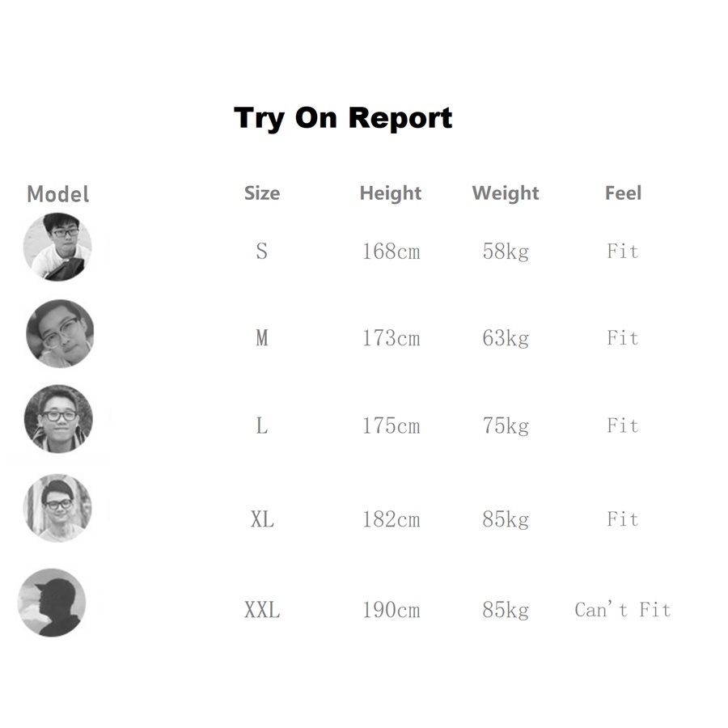The image size is (728, 728).
Task: Click the S size model avatar photo
Action: click(x=57, y=247)
